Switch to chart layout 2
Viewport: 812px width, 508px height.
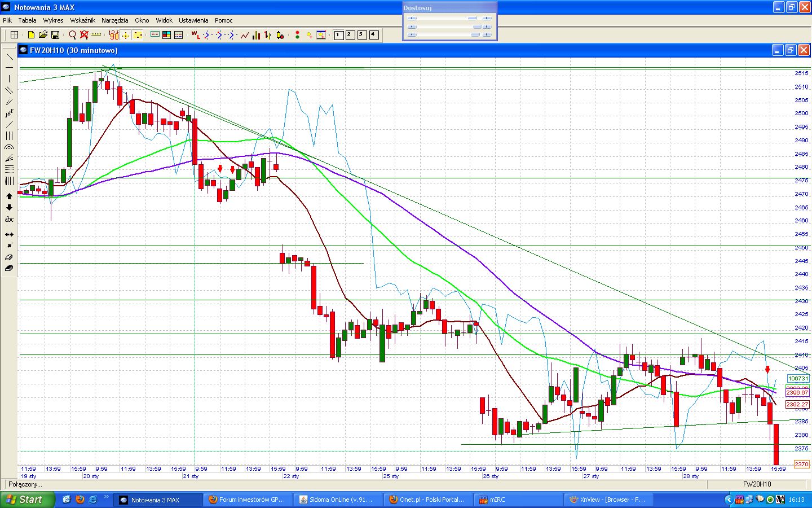click(350, 35)
